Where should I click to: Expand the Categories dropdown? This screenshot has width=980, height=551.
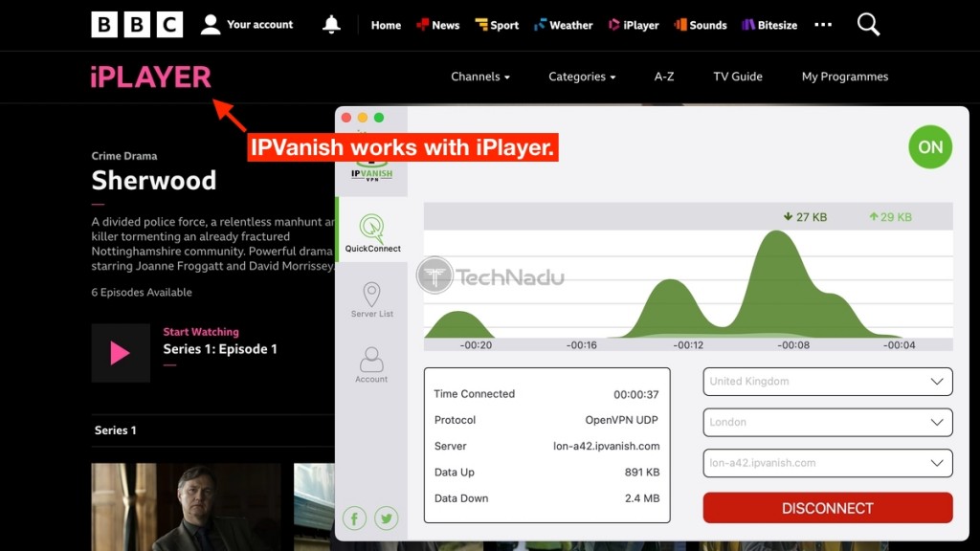[582, 77]
